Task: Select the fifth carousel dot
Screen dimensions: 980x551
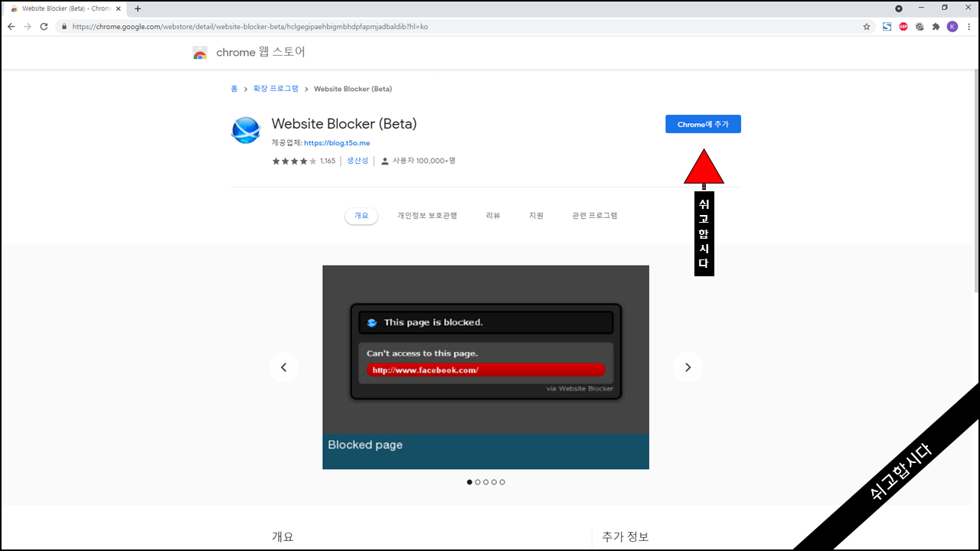Action: pos(502,482)
